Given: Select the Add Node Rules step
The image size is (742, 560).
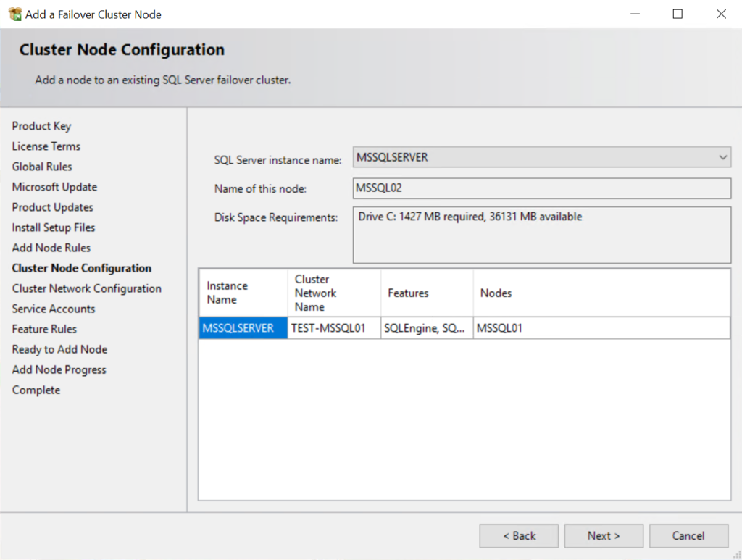Looking at the screenshot, I should coord(51,247).
